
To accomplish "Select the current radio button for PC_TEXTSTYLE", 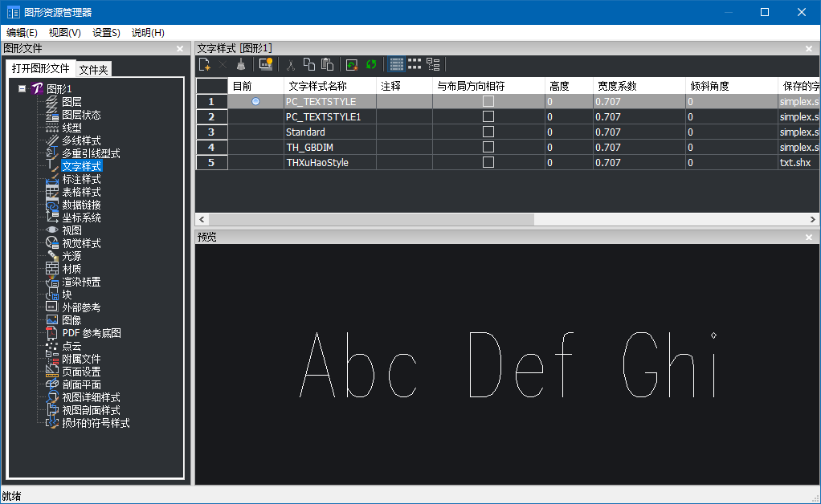I will tap(255, 101).
